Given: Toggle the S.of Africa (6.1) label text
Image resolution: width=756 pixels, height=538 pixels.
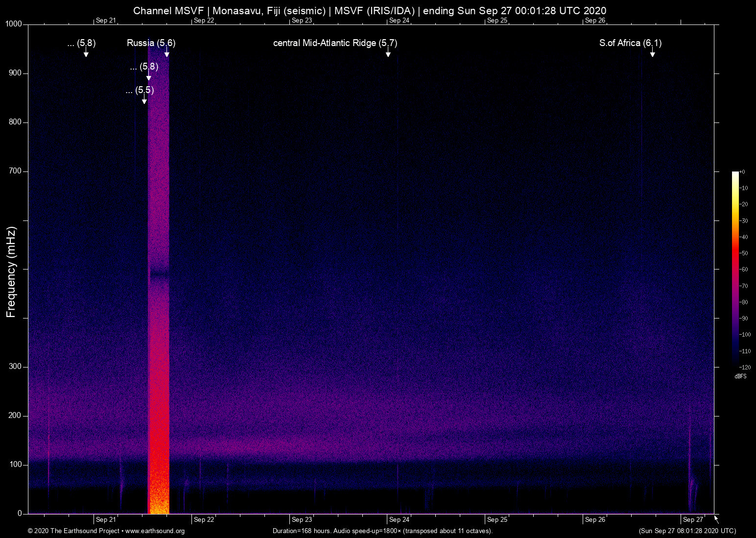Looking at the screenshot, I should click(631, 43).
